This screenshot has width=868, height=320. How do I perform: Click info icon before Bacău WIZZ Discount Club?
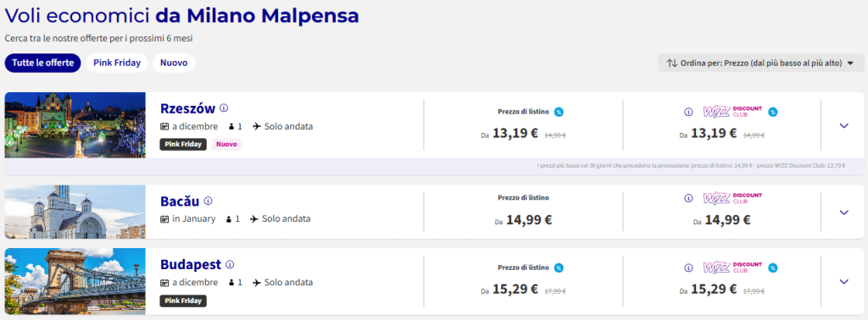tap(688, 198)
